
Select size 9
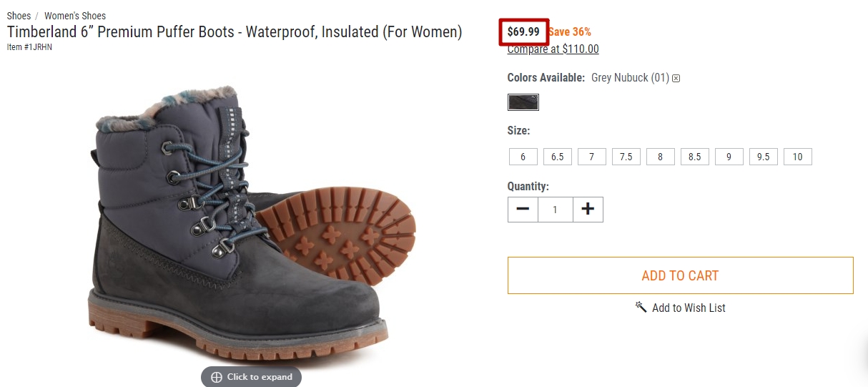pyautogui.click(x=729, y=157)
